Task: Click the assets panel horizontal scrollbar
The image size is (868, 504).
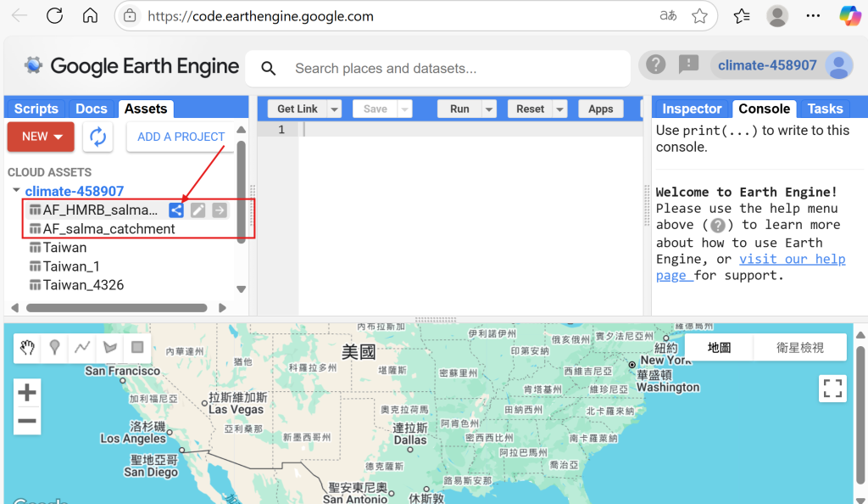Action: (x=117, y=308)
